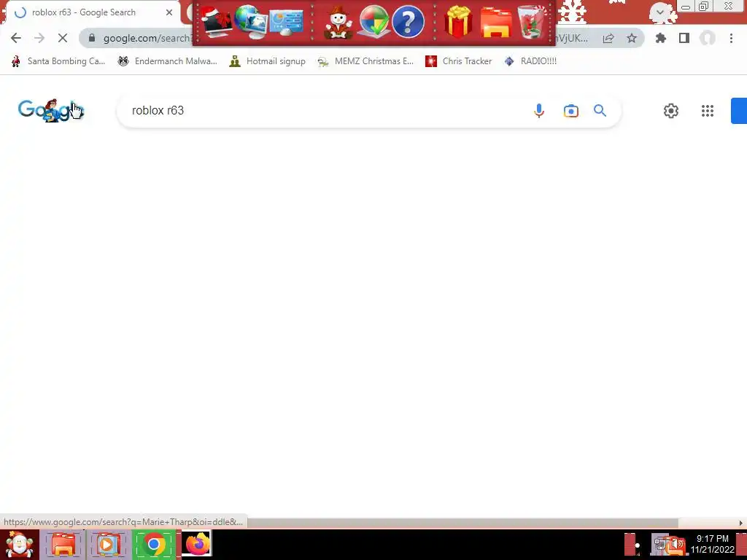The width and height of the screenshot is (747, 560).
Task: Open the Chrome profile avatar
Action: click(x=708, y=38)
